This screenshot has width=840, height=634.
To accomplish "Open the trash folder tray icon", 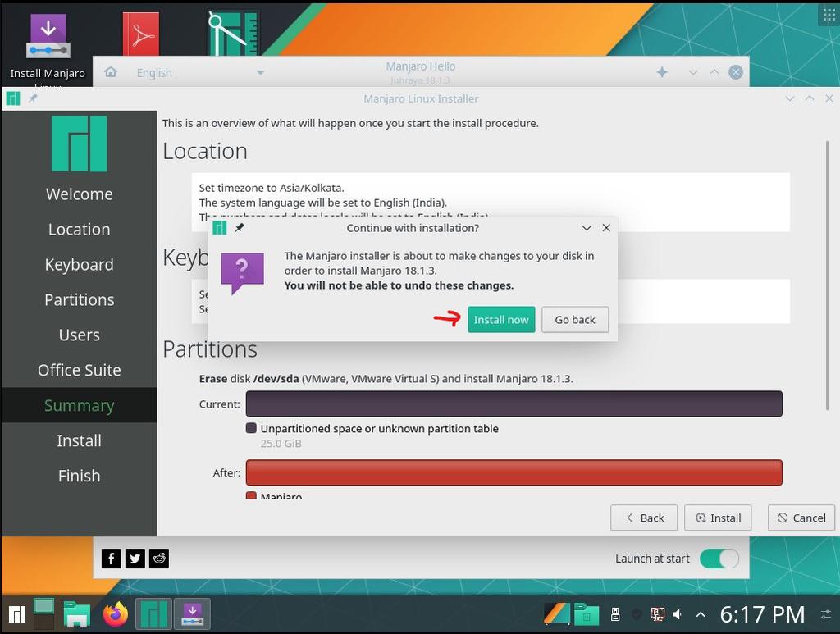I will (587, 614).
